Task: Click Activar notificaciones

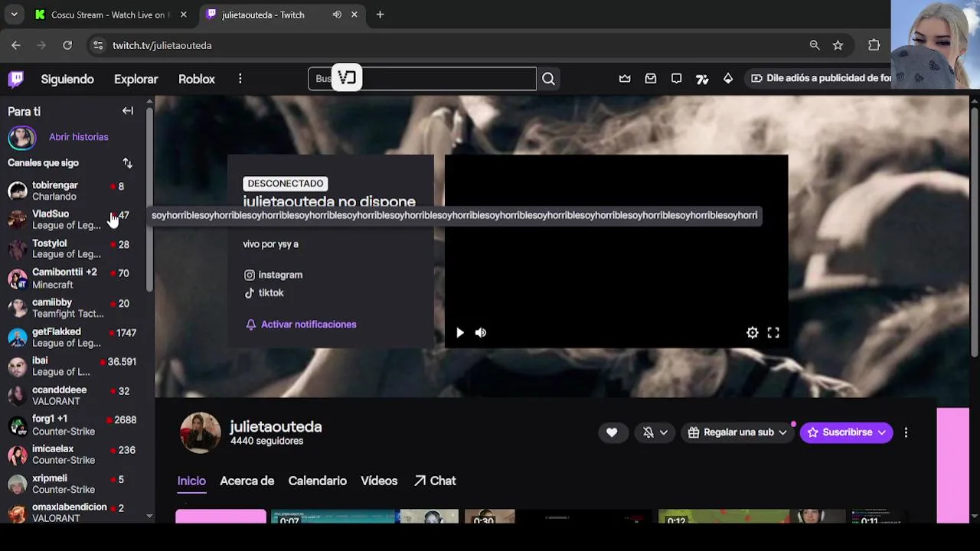Action: pos(301,324)
